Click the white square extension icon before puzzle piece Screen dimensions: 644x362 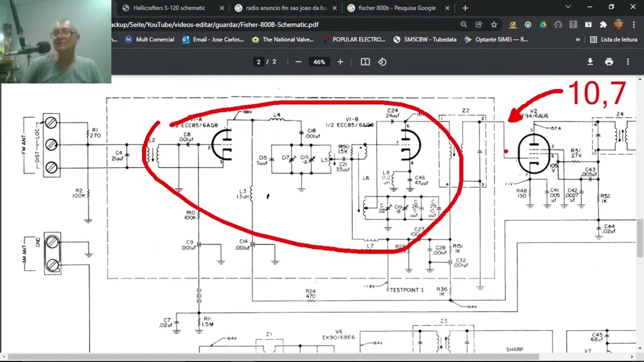588,25
